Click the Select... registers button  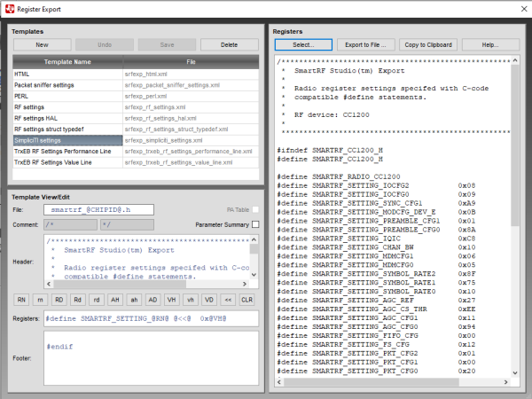[303, 45]
